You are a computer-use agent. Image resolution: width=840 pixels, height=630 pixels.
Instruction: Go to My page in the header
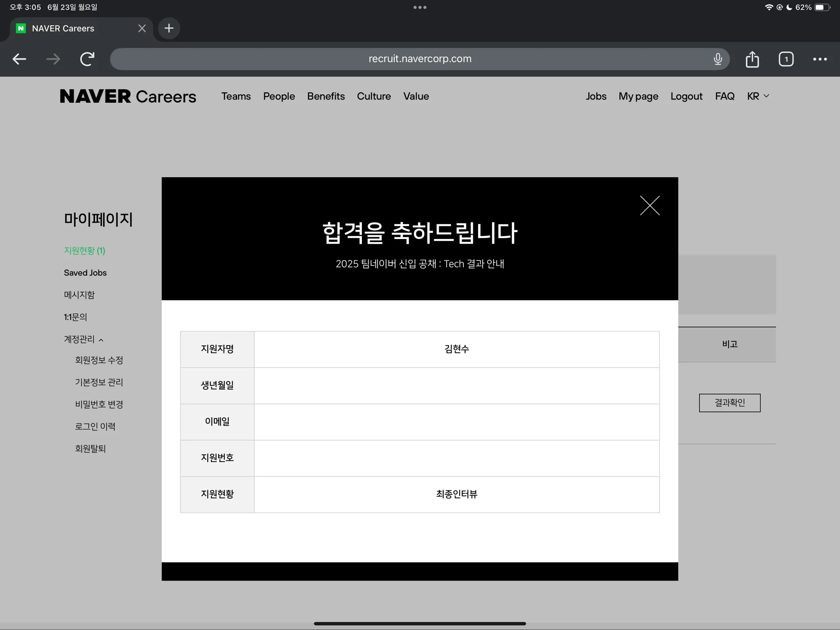click(x=638, y=96)
